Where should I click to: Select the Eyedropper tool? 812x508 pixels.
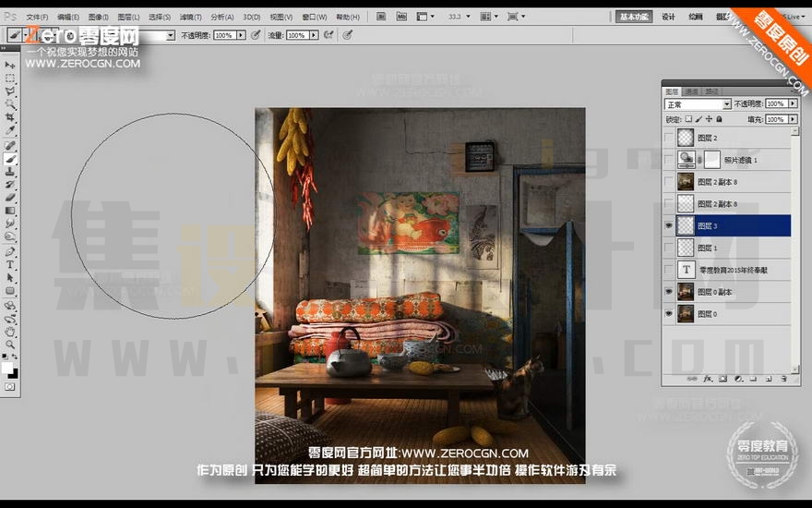10,130
